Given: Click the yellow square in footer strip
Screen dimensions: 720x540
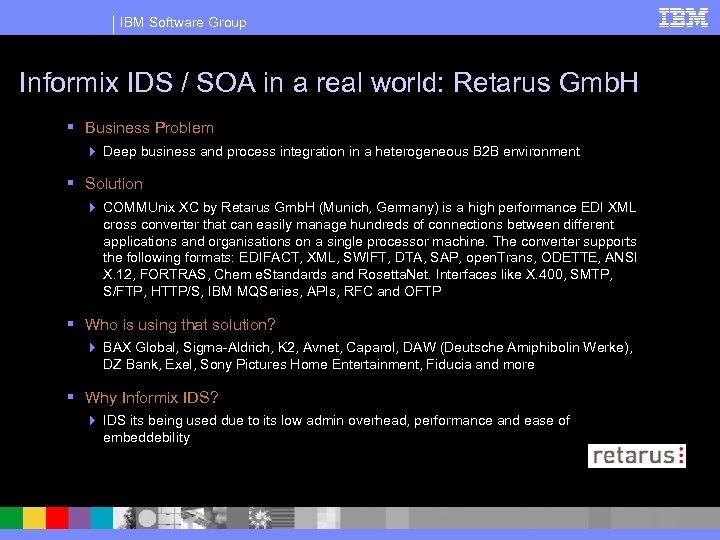Looking at the screenshot, I should 34,518.
